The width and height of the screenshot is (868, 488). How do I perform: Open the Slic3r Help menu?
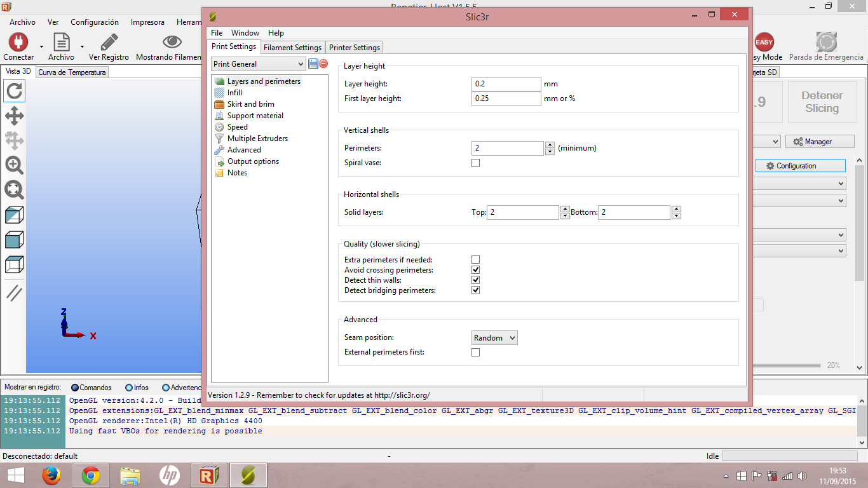tap(276, 33)
